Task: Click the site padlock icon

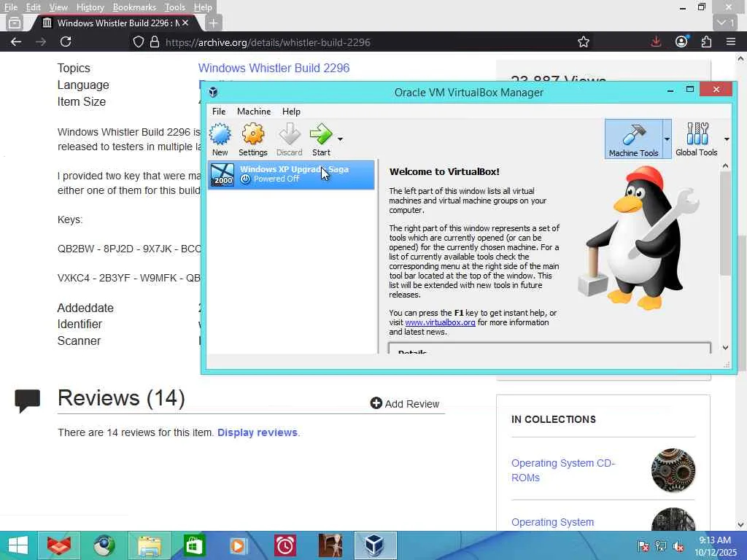Action: pyautogui.click(x=155, y=42)
